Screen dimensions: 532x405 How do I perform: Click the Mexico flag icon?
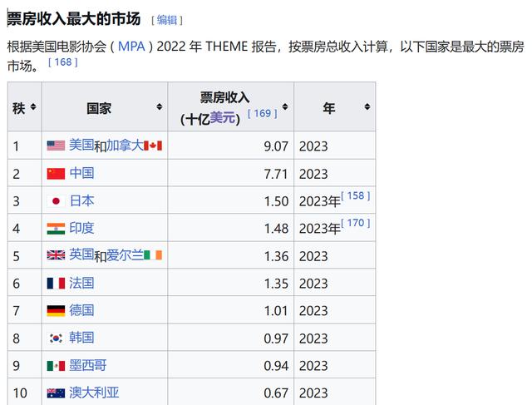pyautogui.click(x=56, y=366)
